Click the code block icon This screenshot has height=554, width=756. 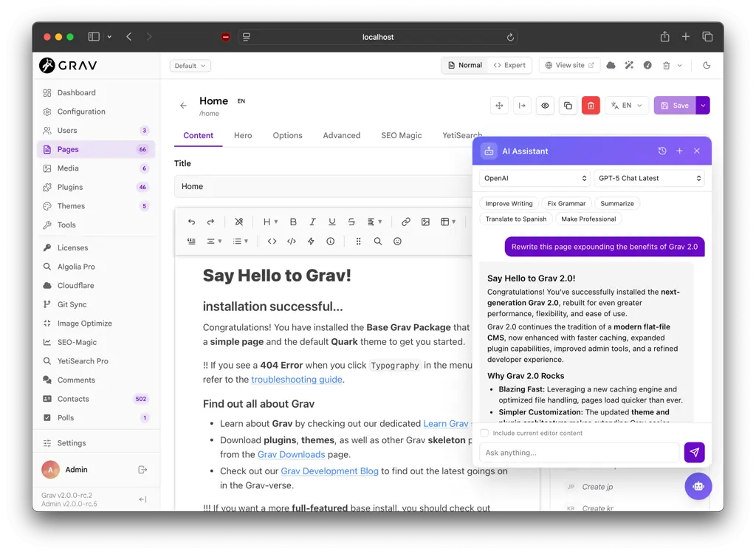click(291, 242)
